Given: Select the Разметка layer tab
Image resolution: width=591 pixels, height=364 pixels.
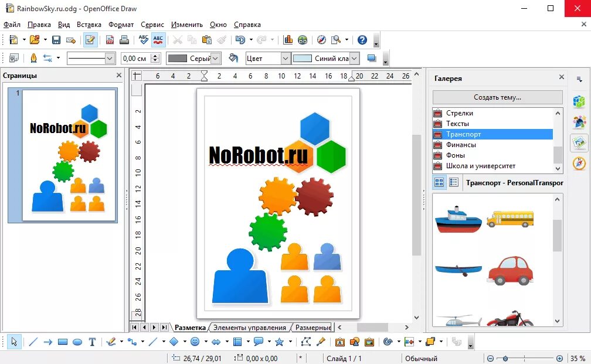Looking at the screenshot, I should point(190,328).
